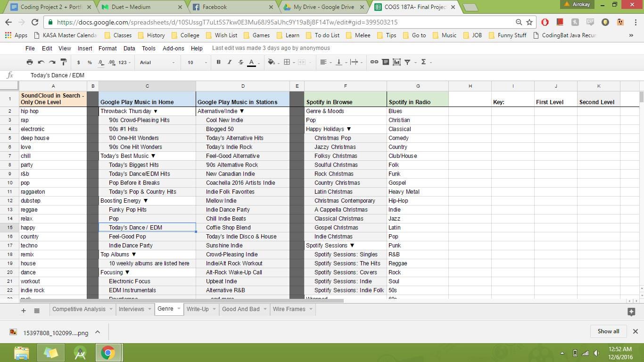Open the File menu
The image size is (644, 362).
pyautogui.click(x=30, y=48)
